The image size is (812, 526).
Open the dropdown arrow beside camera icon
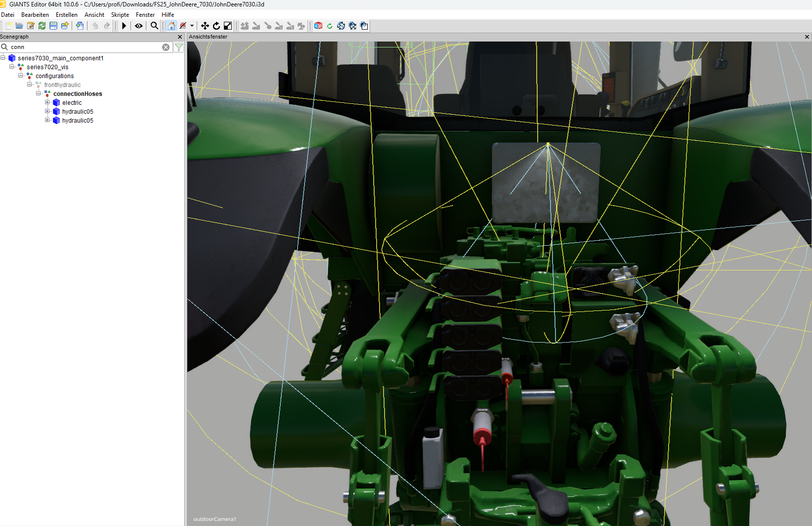coord(192,26)
